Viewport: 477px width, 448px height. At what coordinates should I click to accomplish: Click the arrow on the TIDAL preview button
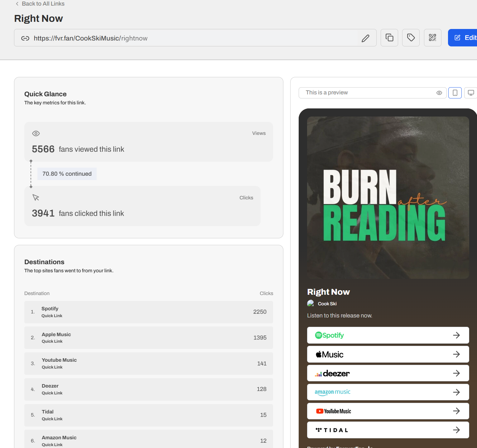point(456,430)
